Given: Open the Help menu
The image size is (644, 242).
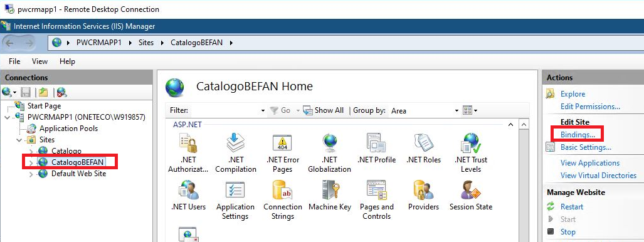Looking at the screenshot, I should click(x=67, y=61).
